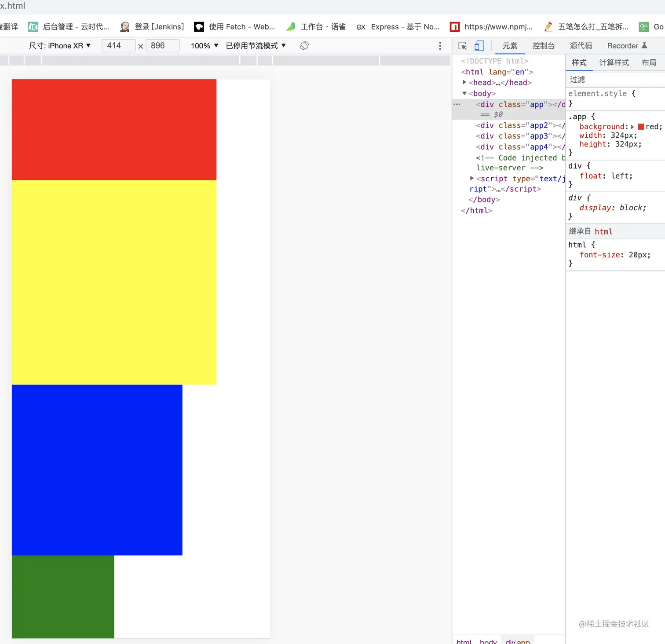Expand the script element node
665x644 pixels.
[x=472, y=178]
